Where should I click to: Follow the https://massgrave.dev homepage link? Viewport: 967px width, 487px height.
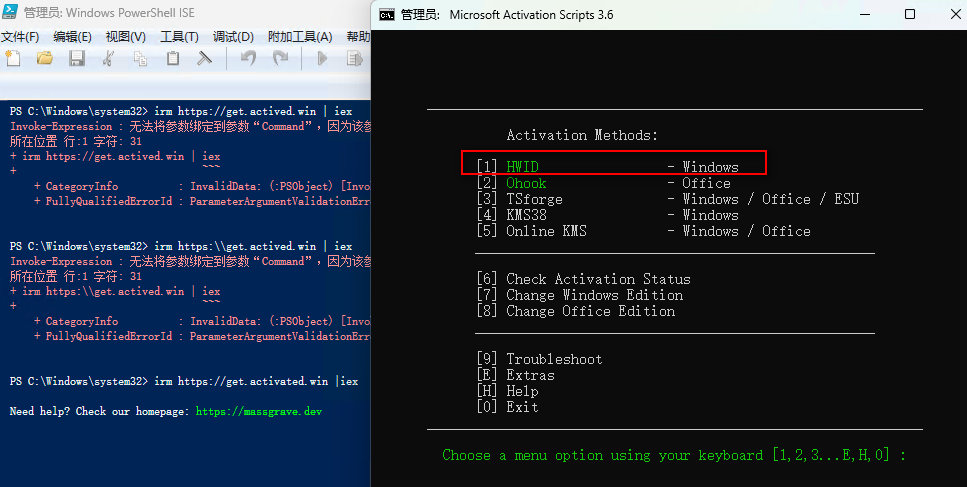259,411
